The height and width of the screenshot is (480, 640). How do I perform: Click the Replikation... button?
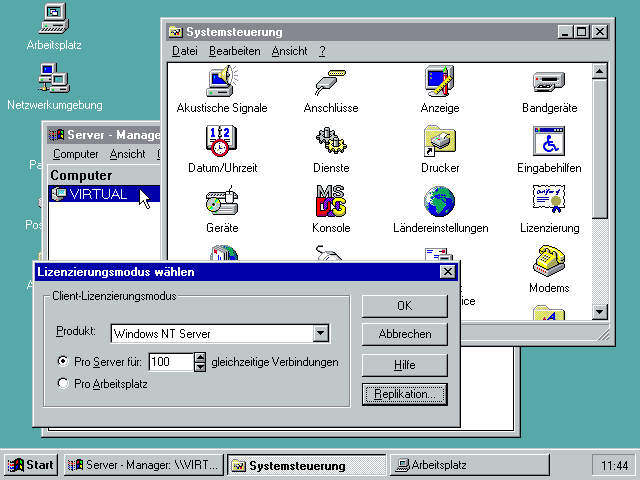point(404,394)
